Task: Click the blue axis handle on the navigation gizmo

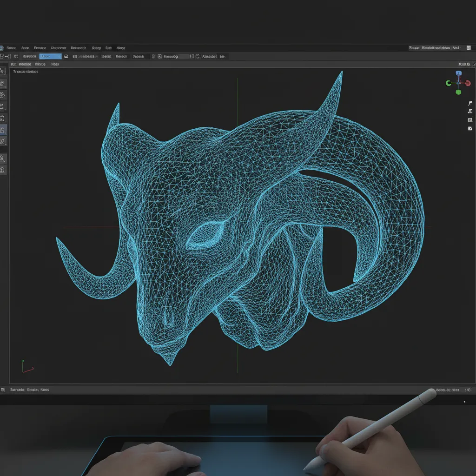Action: (458, 73)
